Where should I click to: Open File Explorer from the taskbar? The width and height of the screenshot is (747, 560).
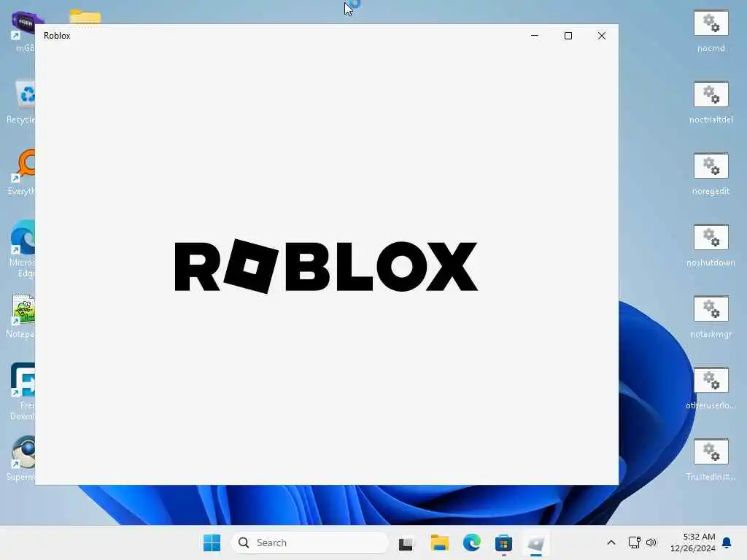[x=439, y=542]
